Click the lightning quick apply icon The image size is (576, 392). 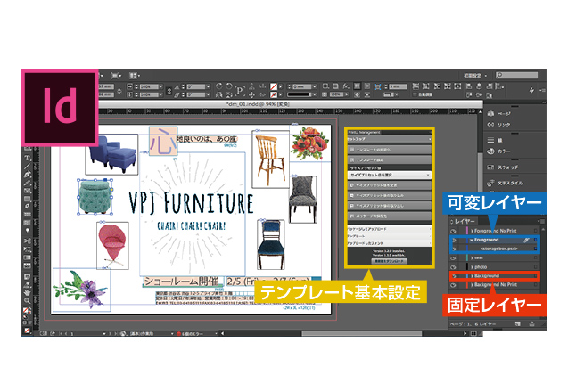531,90
